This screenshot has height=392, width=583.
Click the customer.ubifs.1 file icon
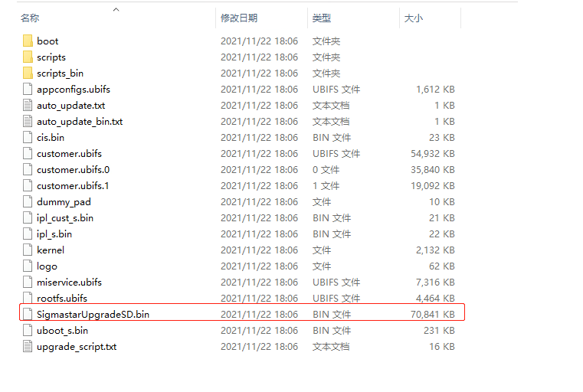click(x=28, y=186)
